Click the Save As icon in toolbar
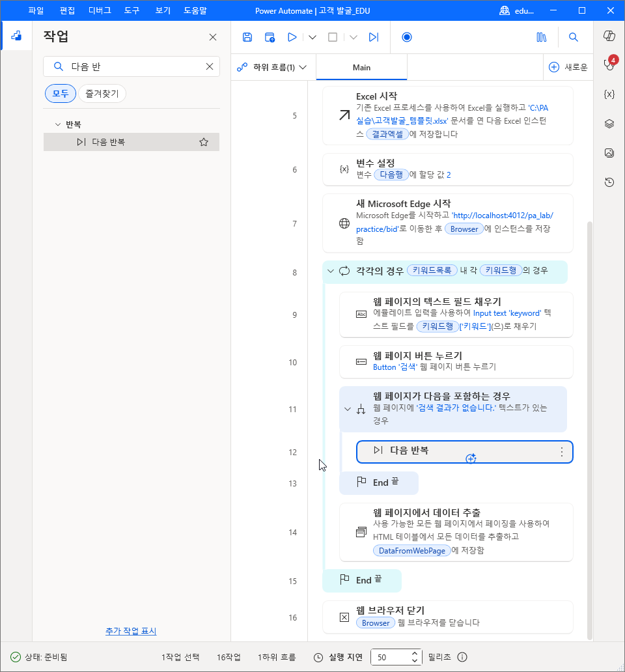625x672 pixels. tap(270, 37)
